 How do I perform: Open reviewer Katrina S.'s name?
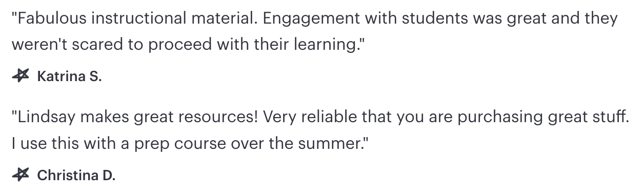coord(69,77)
